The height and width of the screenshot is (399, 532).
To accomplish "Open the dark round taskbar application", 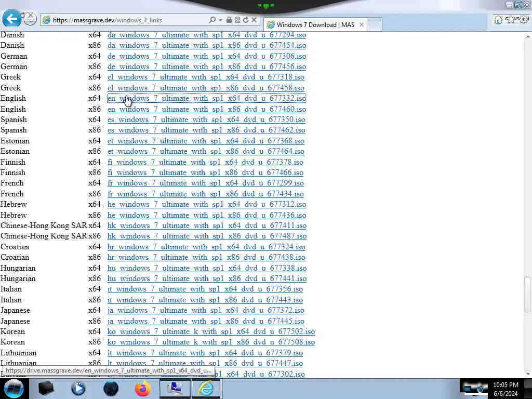I will coord(111,389).
